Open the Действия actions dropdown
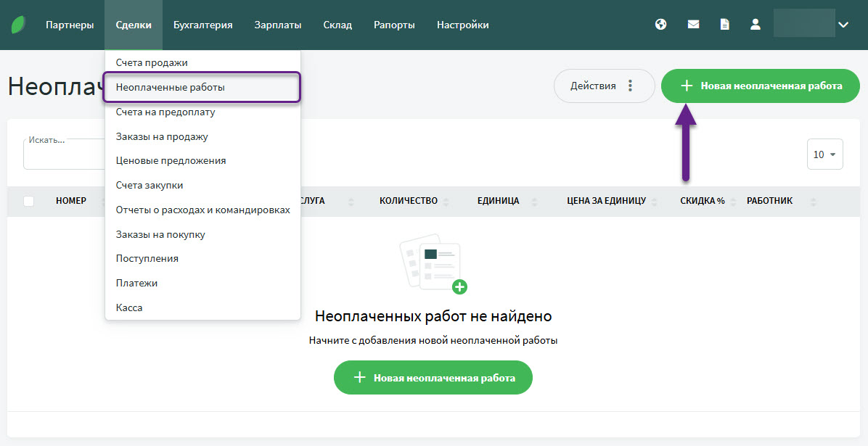868x446 pixels. [604, 86]
